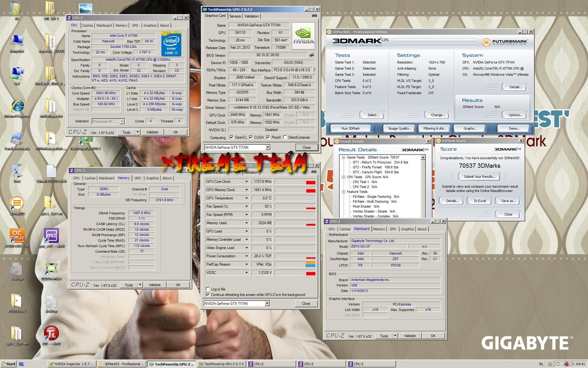Click the VDDC sensor graph bar
The image size is (588, 368).
[295, 273]
